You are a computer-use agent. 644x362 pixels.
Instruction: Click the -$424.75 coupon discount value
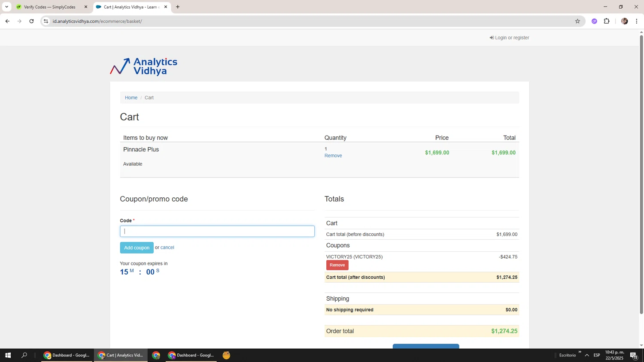(x=508, y=257)
